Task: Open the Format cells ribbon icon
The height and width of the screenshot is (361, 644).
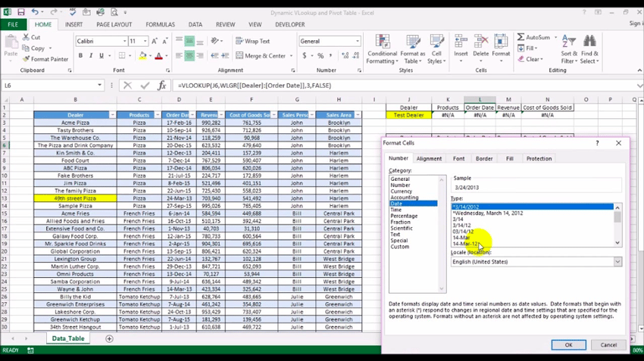Action: 501,42
